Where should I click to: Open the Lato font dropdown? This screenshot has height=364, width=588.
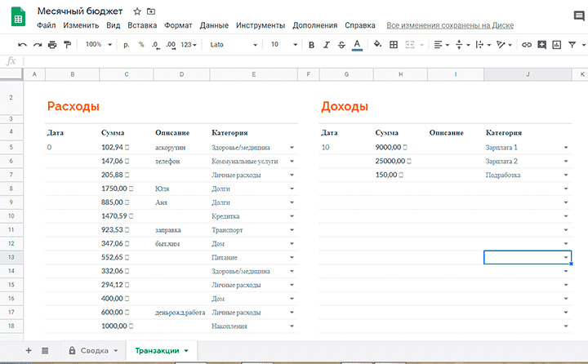[x=233, y=44]
